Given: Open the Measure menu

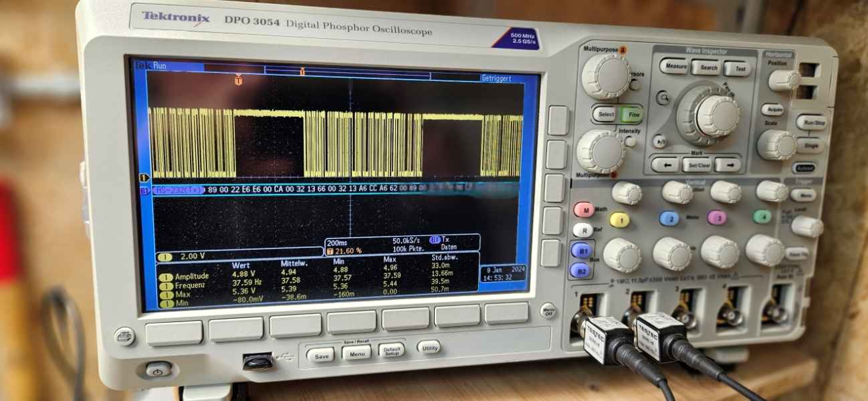Looking at the screenshot, I should pos(674,66).
